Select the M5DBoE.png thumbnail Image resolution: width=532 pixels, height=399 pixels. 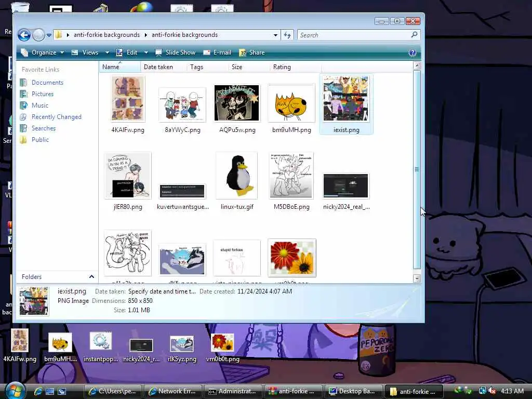[291, 176]
